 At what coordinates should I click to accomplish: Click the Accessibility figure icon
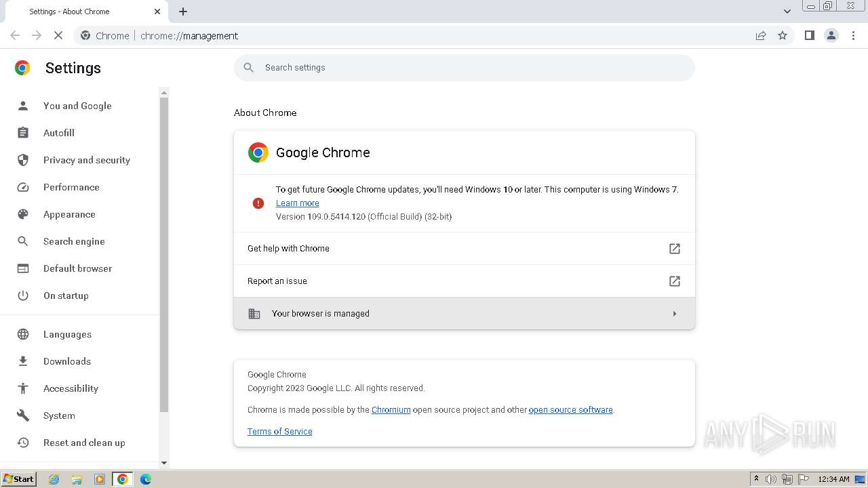pyautogui.click(x=23, y=388)
